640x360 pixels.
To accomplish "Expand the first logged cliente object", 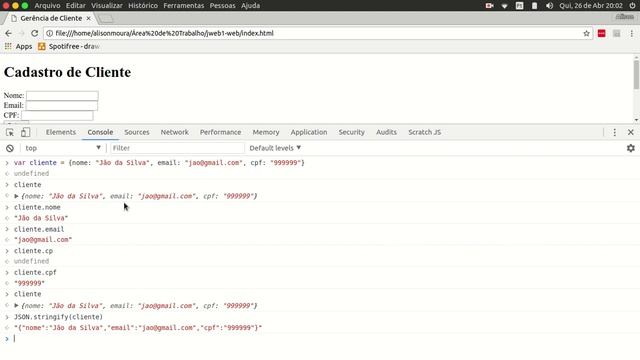I will click(16, 196).
